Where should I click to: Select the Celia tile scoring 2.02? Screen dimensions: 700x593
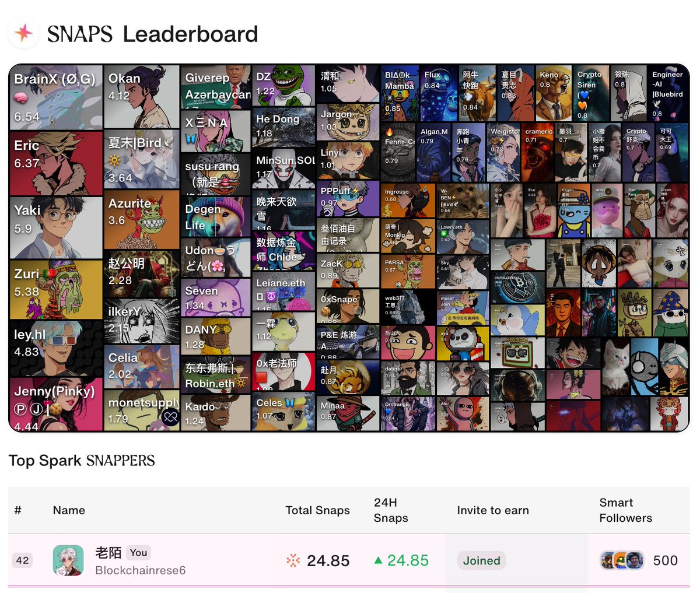pyautogui.click(x=142, y=367)
